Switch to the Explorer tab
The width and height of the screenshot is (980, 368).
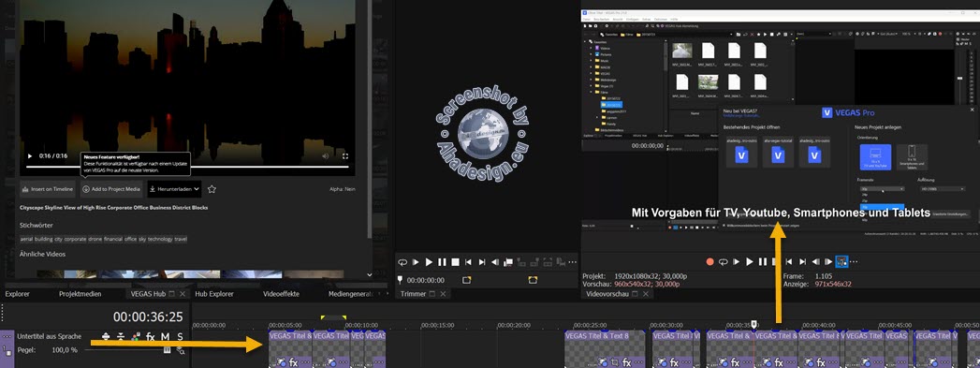point(18,294)
